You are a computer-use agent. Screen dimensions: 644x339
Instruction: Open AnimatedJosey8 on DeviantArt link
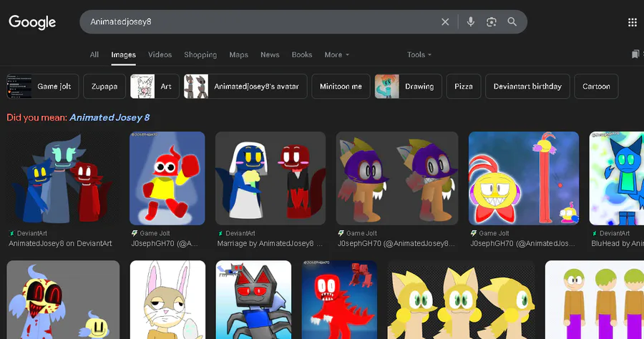click(60, 243)
